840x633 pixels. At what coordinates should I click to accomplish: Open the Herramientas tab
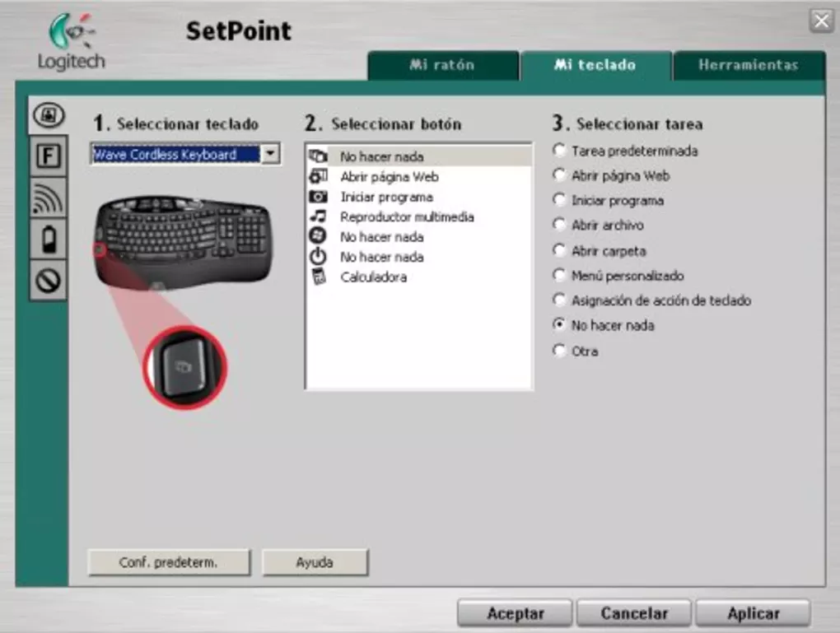coord(747,66)
